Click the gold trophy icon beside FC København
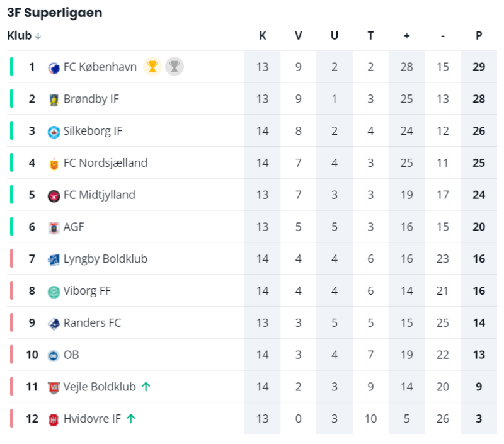Screen dimensions: 504x444 (152, 66)
